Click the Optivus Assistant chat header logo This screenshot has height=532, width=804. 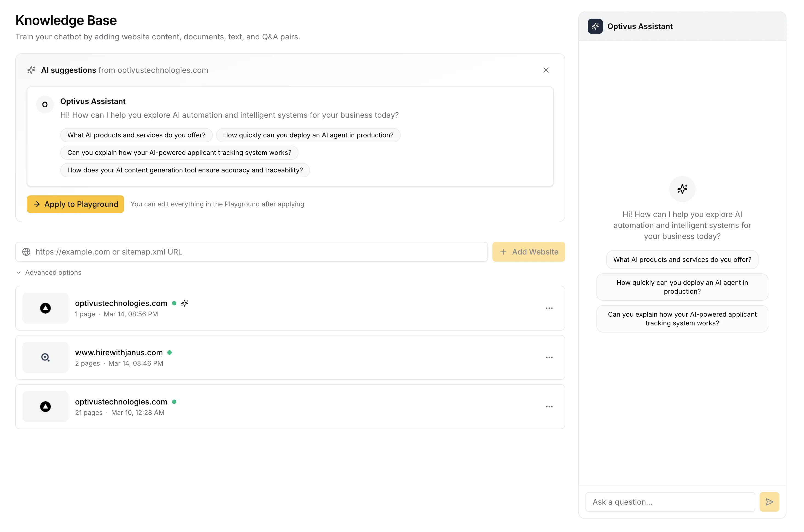pos(595,26)
